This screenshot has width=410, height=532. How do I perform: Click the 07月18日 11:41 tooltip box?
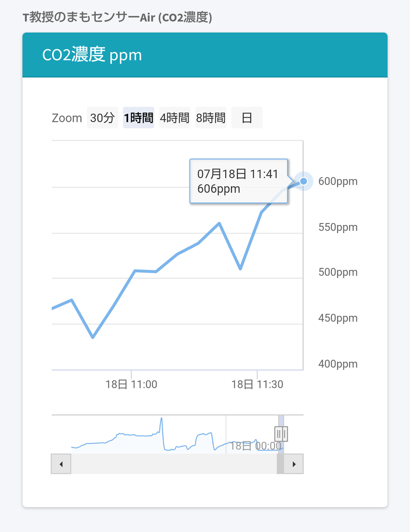(238, 181)
